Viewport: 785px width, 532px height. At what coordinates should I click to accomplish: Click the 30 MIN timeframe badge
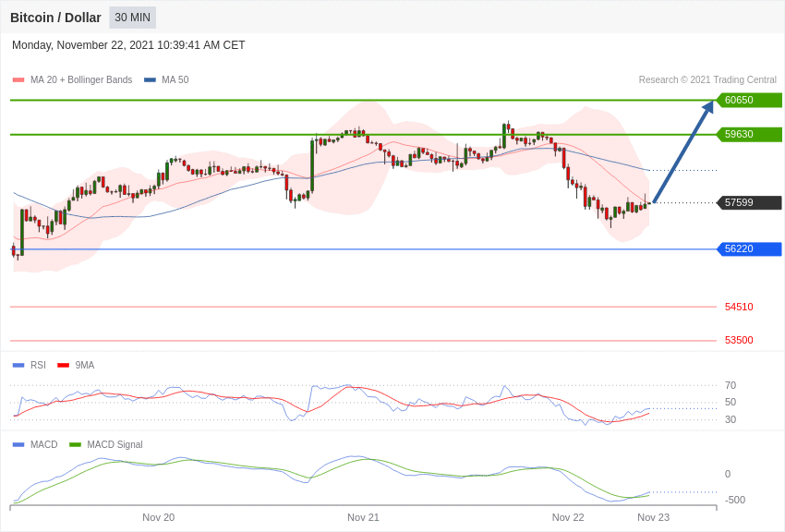point(133,18)
